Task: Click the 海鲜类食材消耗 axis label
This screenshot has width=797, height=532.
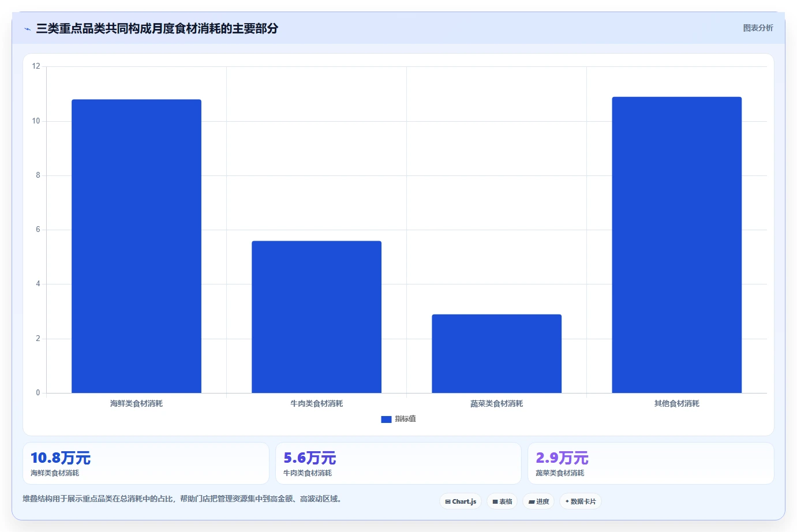Action: coord(136,403)
